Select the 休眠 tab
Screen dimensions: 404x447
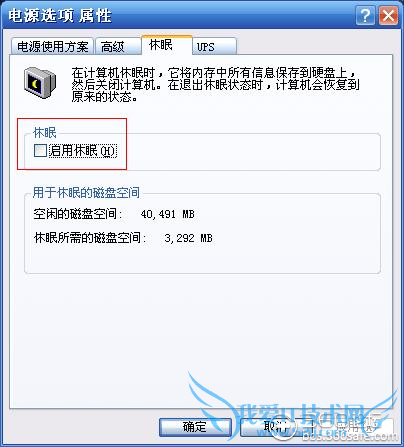(167, 44)
